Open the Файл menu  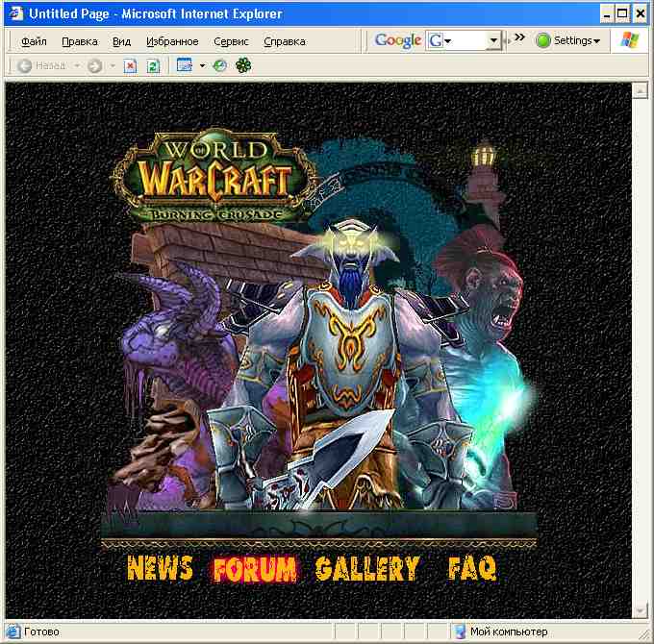click(34, 41)
